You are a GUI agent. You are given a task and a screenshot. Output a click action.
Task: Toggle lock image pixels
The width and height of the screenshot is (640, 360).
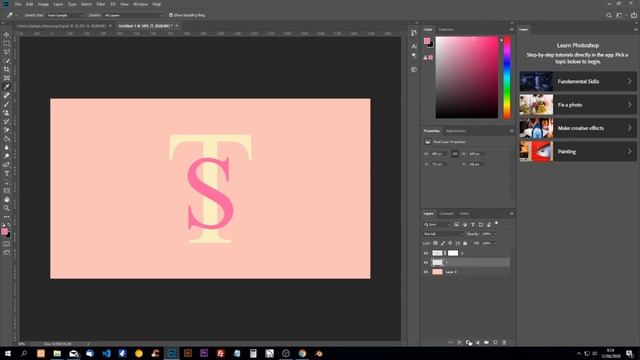click(x=443, y=243)
